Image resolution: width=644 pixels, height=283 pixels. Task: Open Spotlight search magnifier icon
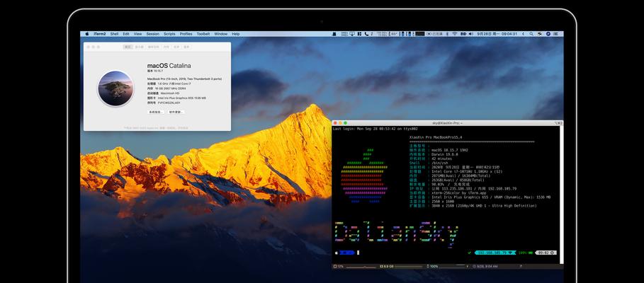pyautogui.click(x=531, y=34)
